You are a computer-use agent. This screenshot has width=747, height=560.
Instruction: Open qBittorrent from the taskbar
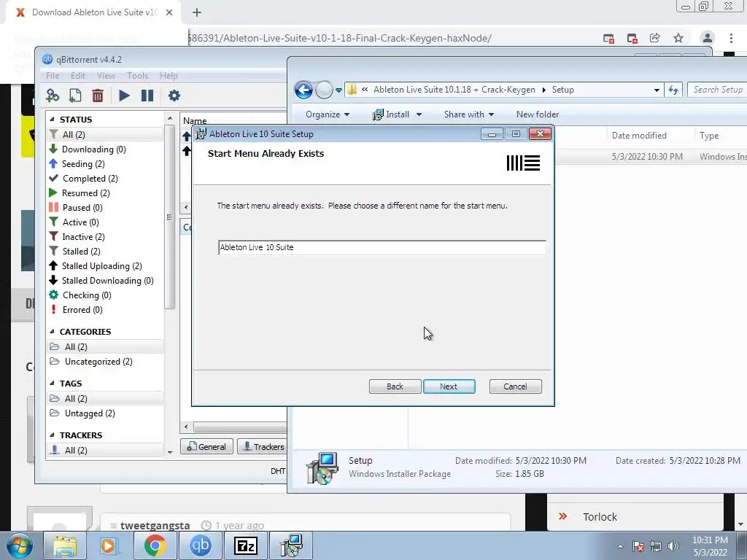coord(200,545)
